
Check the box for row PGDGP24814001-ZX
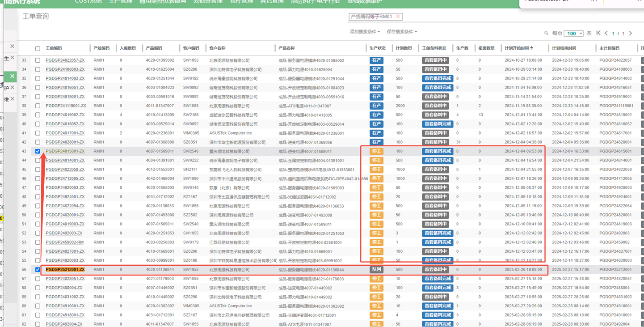point(38,161)
